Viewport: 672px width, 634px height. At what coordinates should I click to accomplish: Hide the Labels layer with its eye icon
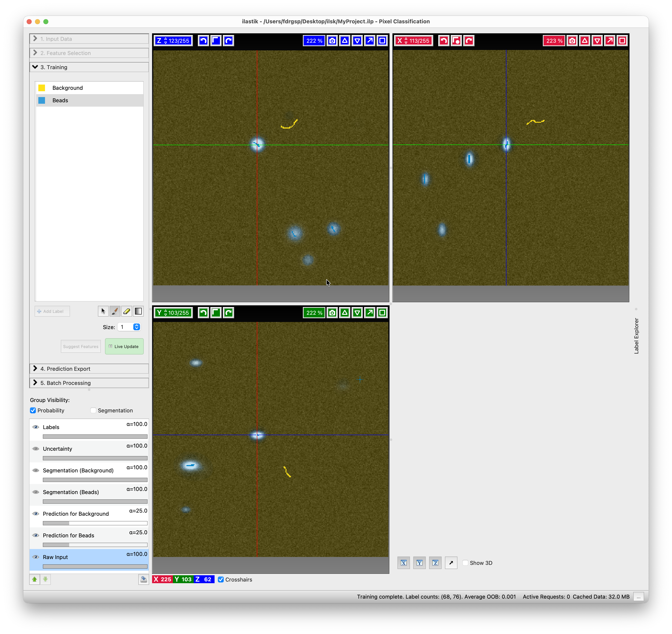(35, 427)
